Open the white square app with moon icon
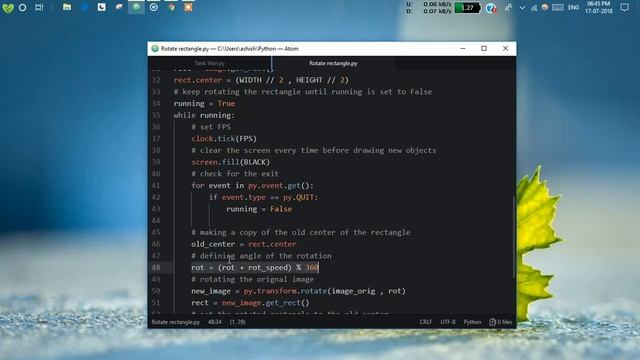This screenshot has width=640, height=360. click(102, 7)
